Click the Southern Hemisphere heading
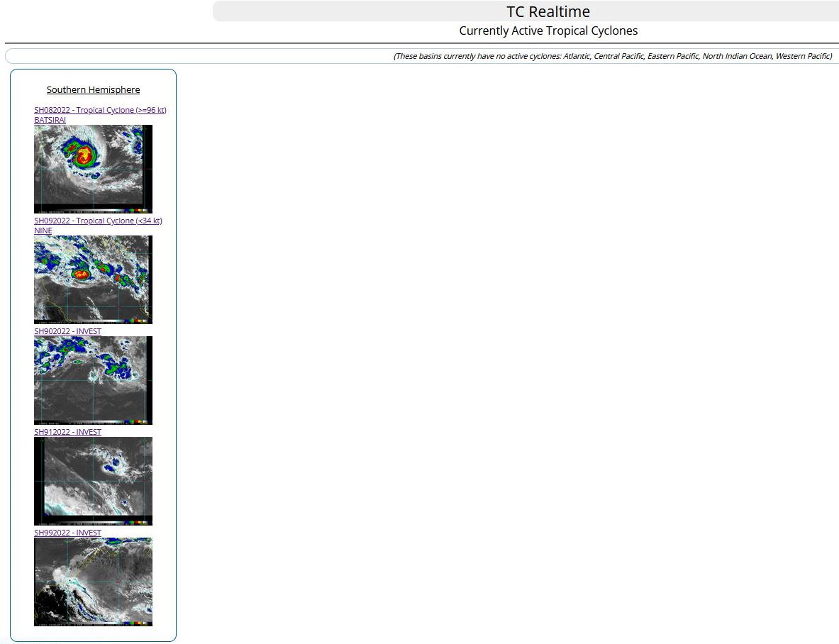839x644 pixels. [93, 89]
